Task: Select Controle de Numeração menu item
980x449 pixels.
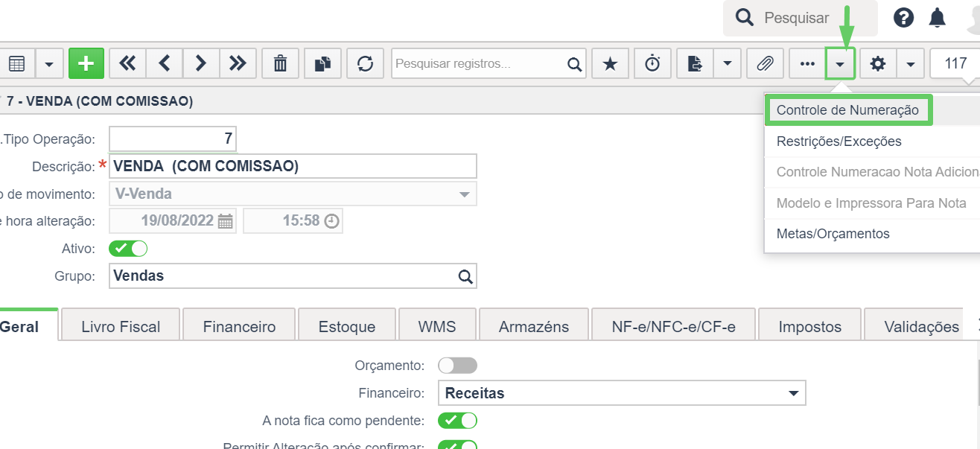Action: point(847,110)
